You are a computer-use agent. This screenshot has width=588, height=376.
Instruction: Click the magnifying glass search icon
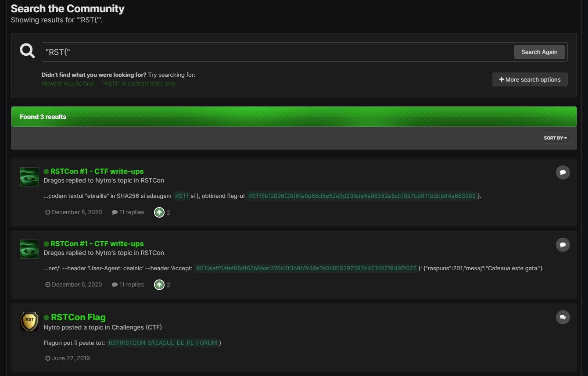click(x=27, y=51)
